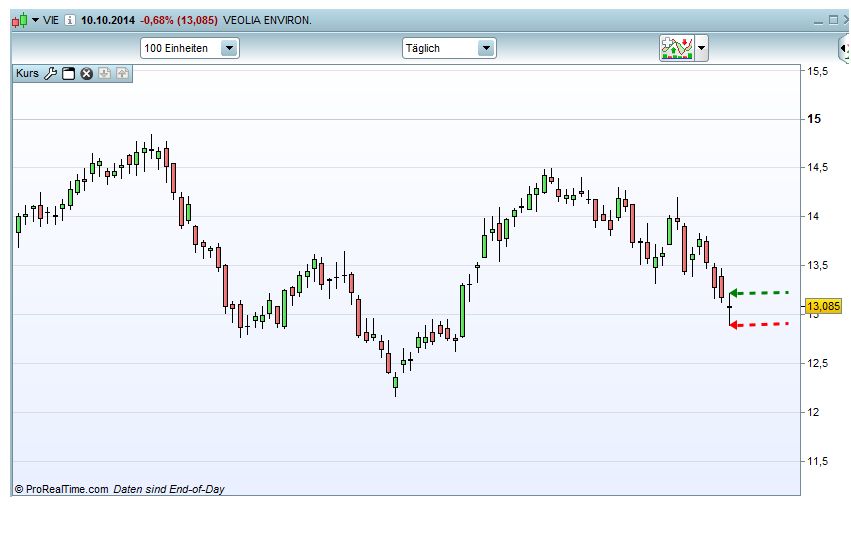Viewport: 851px width, 553px height.
Task: Click the Kurs panel label
Action: click(27, 73)
